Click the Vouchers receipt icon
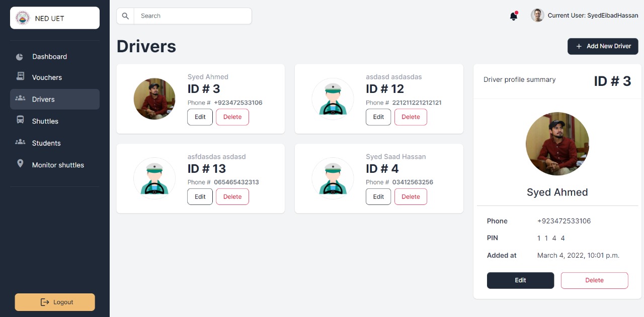This screenshot has height=317, width=644. 20,76
